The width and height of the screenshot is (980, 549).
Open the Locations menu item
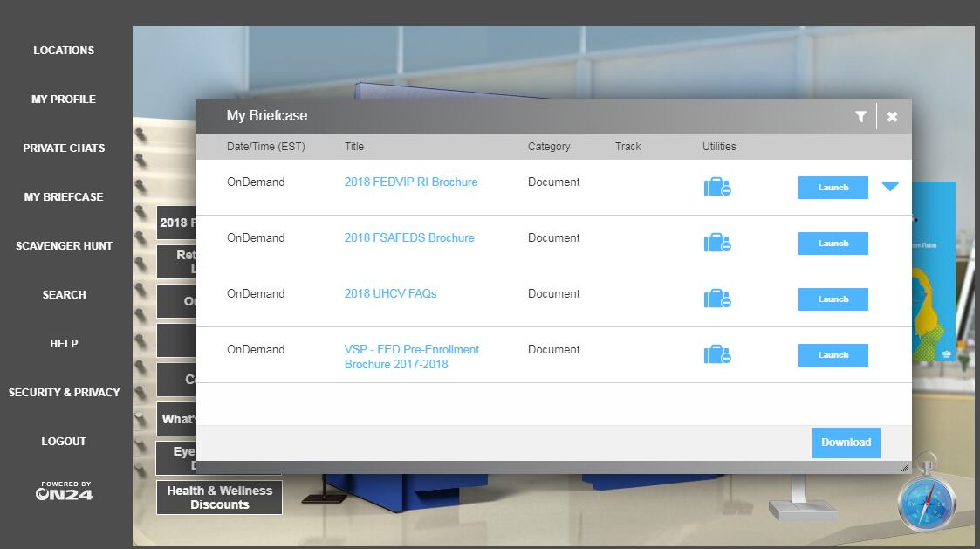coord(64,51)
